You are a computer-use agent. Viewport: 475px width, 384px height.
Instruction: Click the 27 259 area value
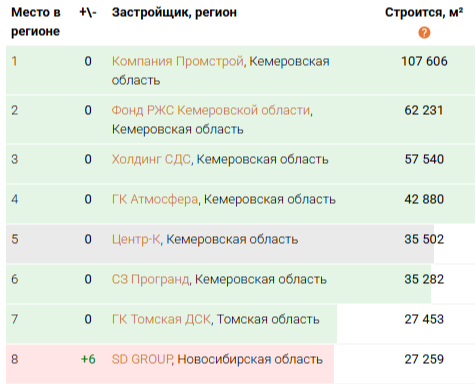424,359
